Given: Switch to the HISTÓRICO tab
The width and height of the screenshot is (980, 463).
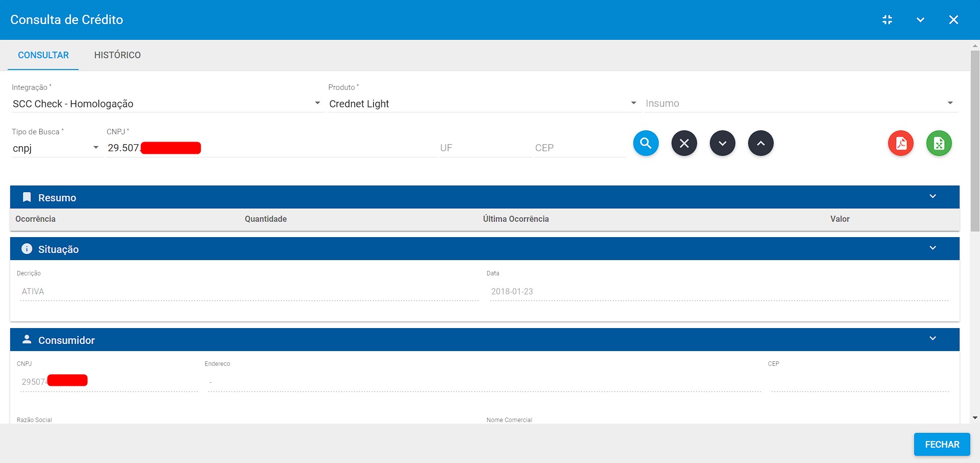Looking at the screenshot, I should coord(117,55).
